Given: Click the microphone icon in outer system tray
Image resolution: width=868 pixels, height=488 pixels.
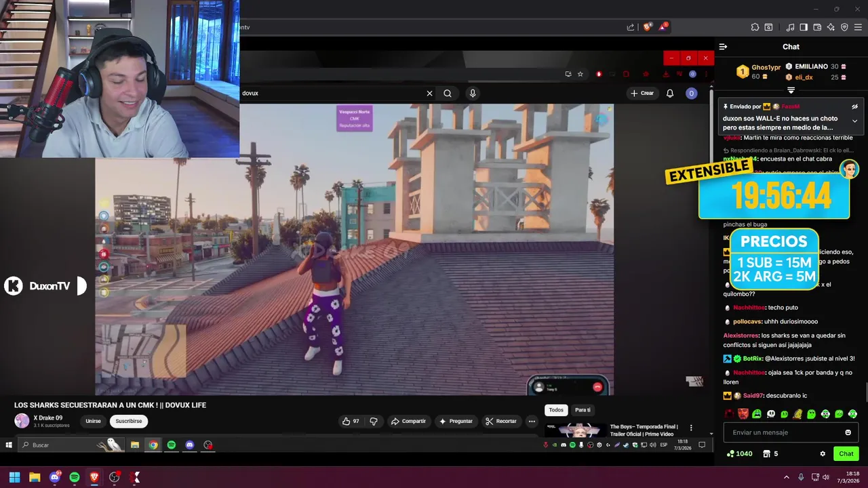Looking at the screenshot, I should (801, 477).
